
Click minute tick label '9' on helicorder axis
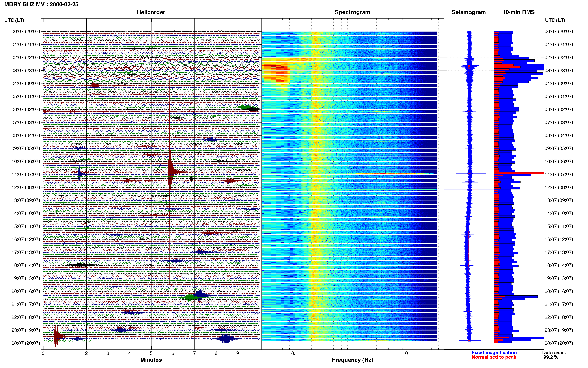(238, 353)
